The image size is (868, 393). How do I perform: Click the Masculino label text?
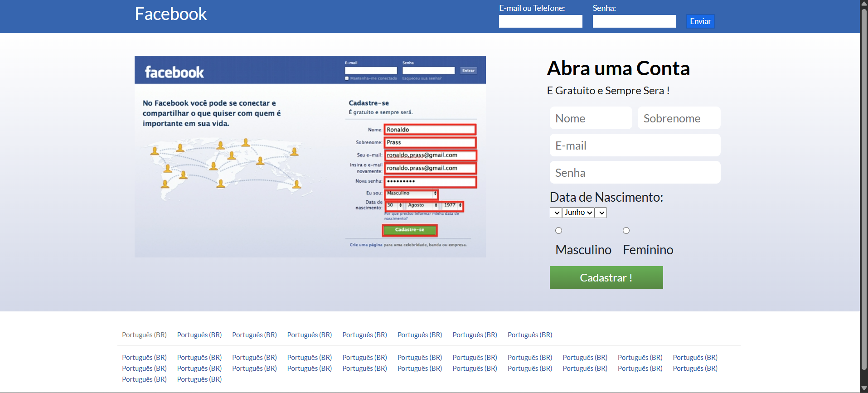583,250
